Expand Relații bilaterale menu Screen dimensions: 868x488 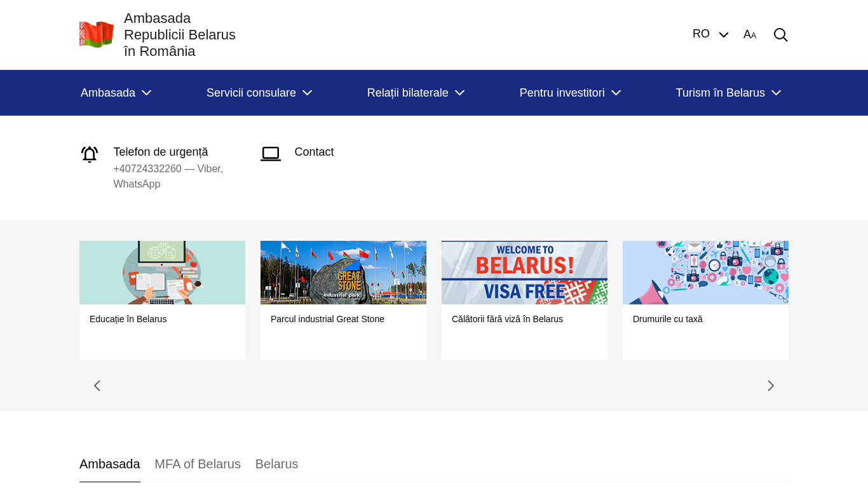pyautogui.click(x=416, y=93)
